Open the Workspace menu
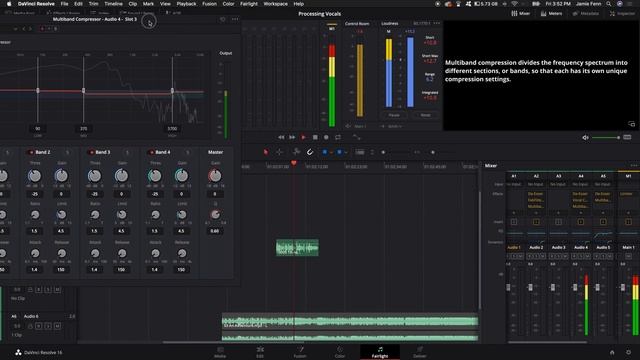Screen dimensions: 640x360 click(x=276, y=4)
